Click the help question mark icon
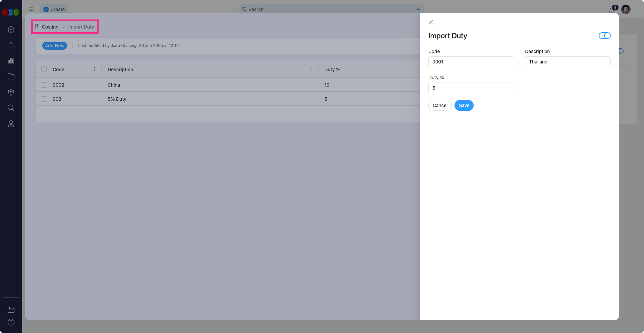Viewport: 644px width, 333px height. coord(11,322)
